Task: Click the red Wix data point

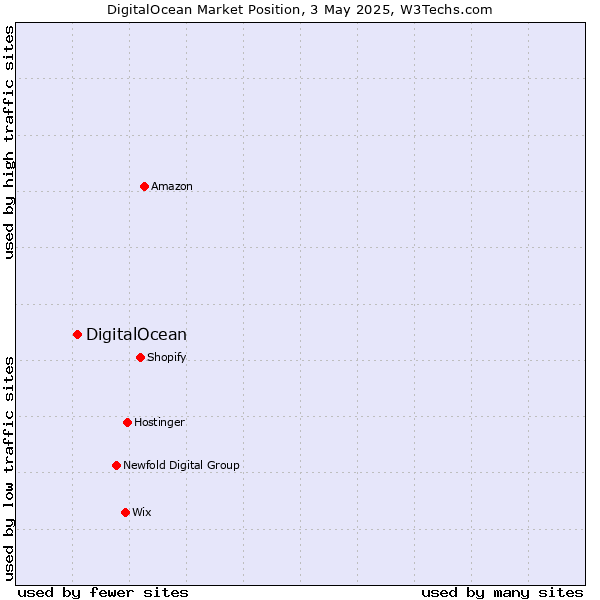Action: click(126, 512)
